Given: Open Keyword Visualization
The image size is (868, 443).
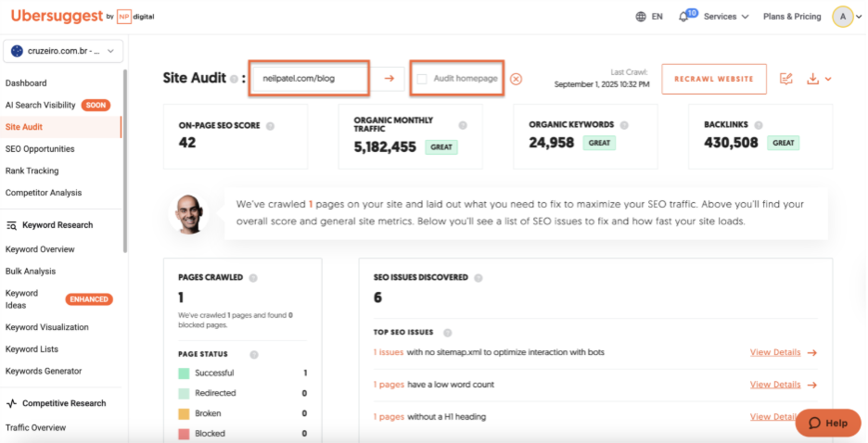Looking at the screenshot, I should coord(47,327).
